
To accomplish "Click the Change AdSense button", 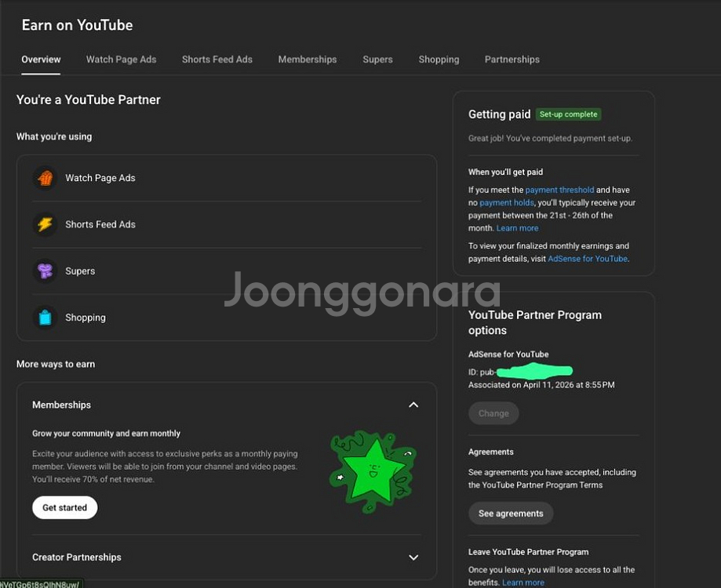I will (x=493, y=413).
